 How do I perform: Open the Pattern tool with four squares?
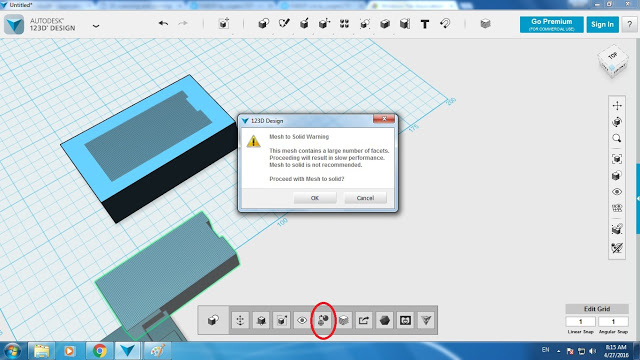(344, 24)
